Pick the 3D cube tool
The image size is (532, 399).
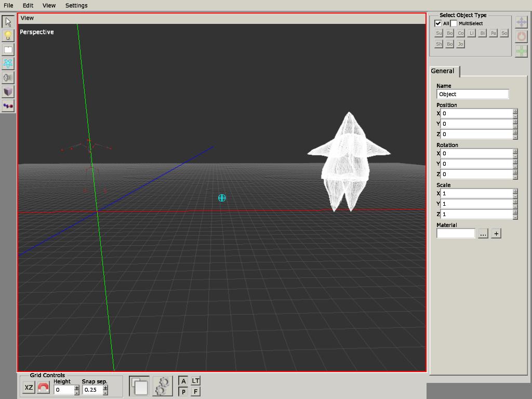8,91
